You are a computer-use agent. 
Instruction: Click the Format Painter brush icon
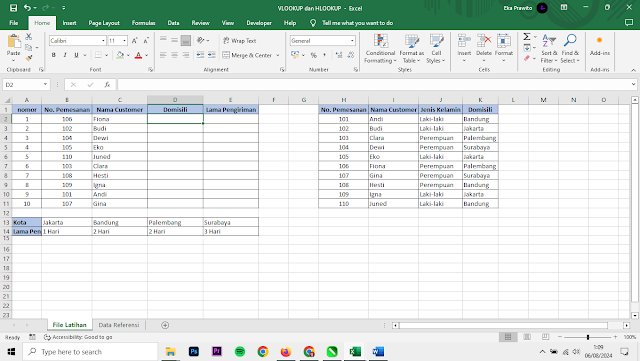[29, 58]
